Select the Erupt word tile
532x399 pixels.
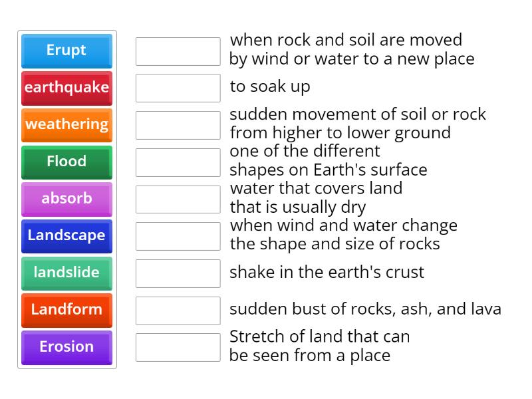tap(66, 51)
